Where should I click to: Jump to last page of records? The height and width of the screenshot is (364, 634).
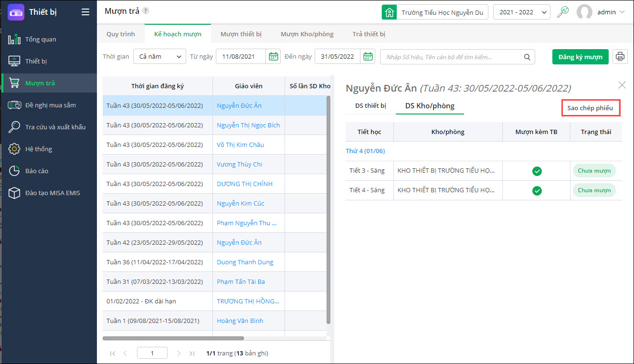[x=192, y=354]
